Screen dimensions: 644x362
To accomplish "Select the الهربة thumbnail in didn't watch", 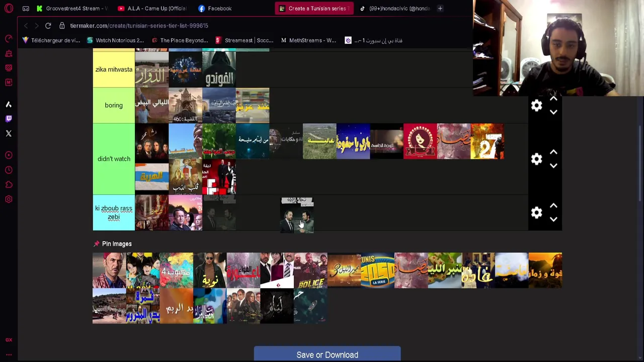I will click(x=151, y=177).
